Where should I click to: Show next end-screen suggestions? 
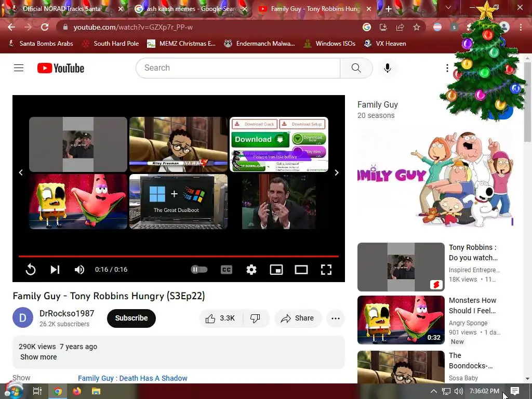coord(337,172)
